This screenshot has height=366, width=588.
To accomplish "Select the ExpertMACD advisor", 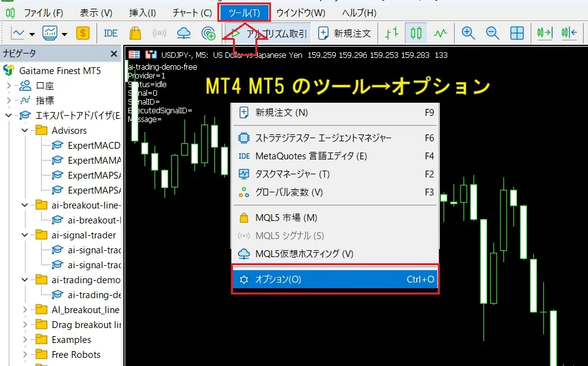I will [x=94, y=146].
